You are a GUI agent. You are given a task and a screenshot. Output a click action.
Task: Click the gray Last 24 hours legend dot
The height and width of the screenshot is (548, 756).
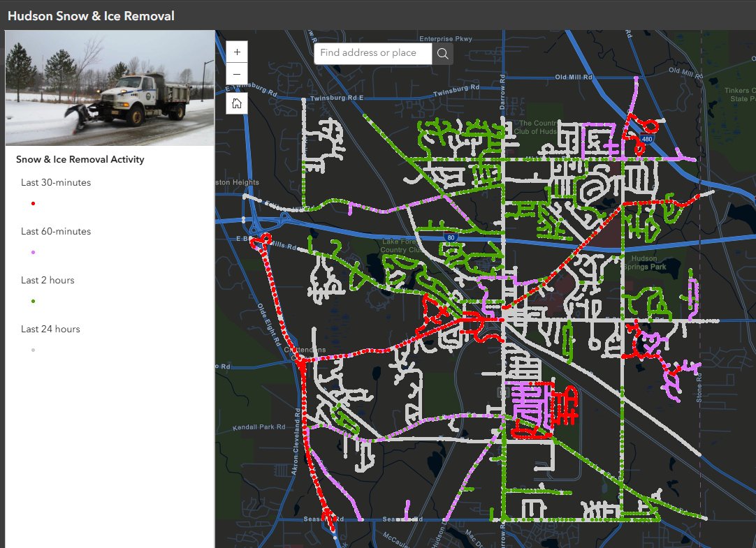[33, 350]
